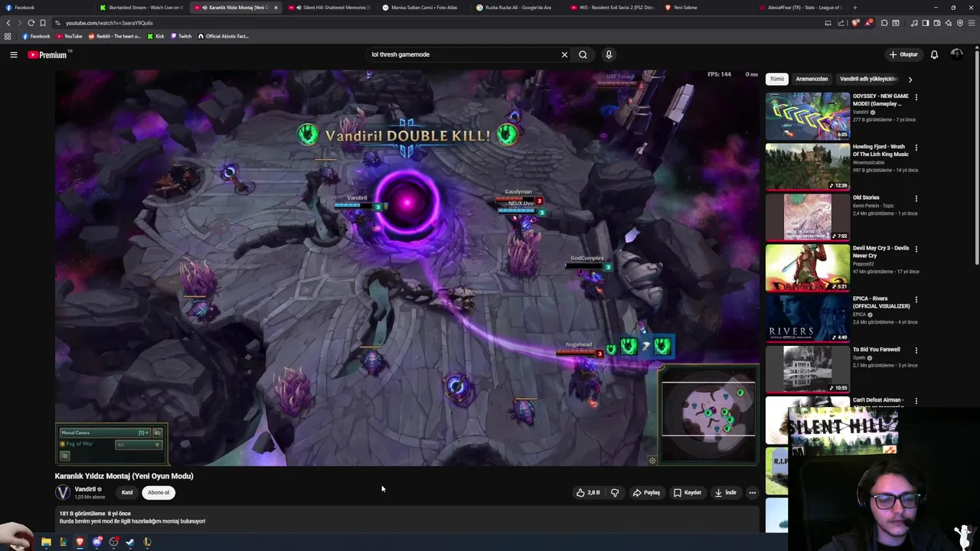This screenshot has height=551, width=980.
Task: Click the in-video settings gear near minimap
Action: click(x=652, y=461)
